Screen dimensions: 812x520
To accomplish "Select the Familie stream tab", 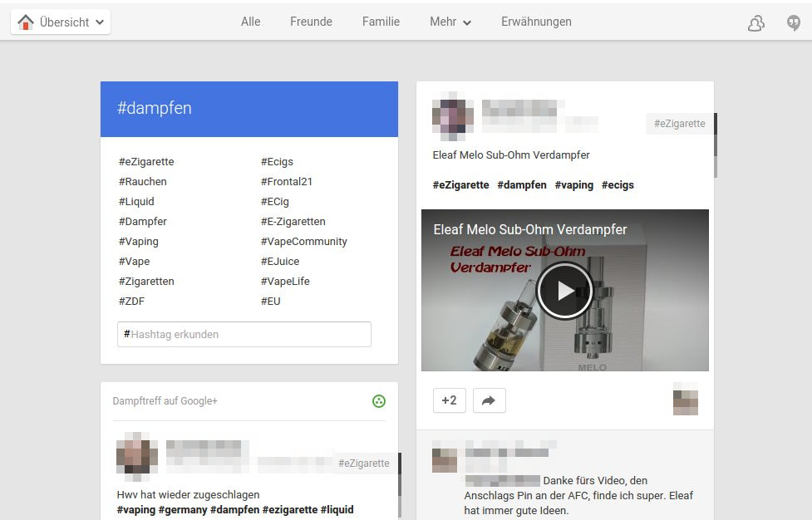I will (381, 22).
